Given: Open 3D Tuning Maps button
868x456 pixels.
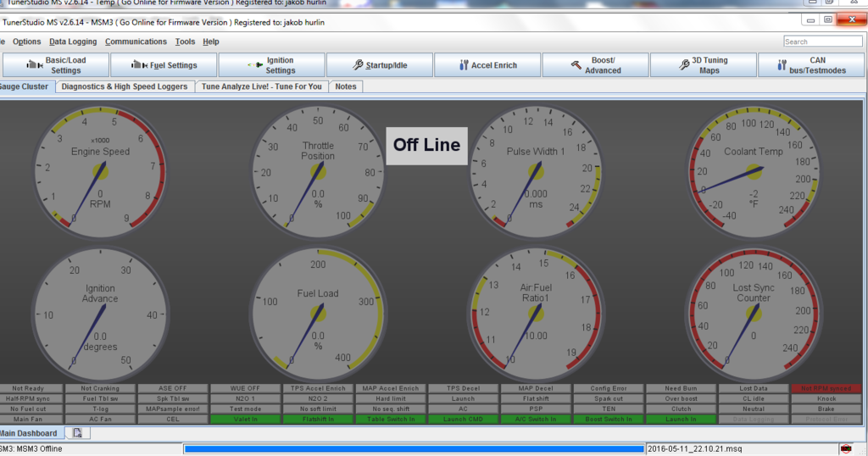Looking at the screenshot, I should click(x=704, y=65).
